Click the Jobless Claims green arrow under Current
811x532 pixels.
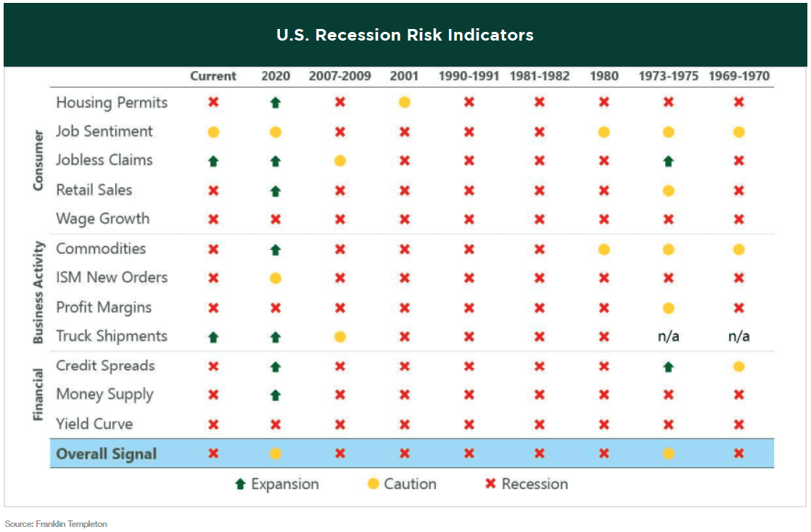[x=213, y=162]
